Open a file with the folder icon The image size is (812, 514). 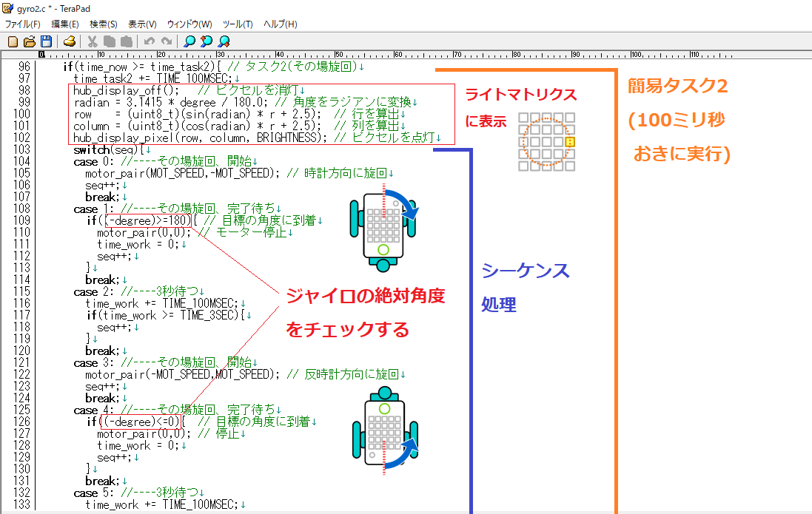[30, 41]
